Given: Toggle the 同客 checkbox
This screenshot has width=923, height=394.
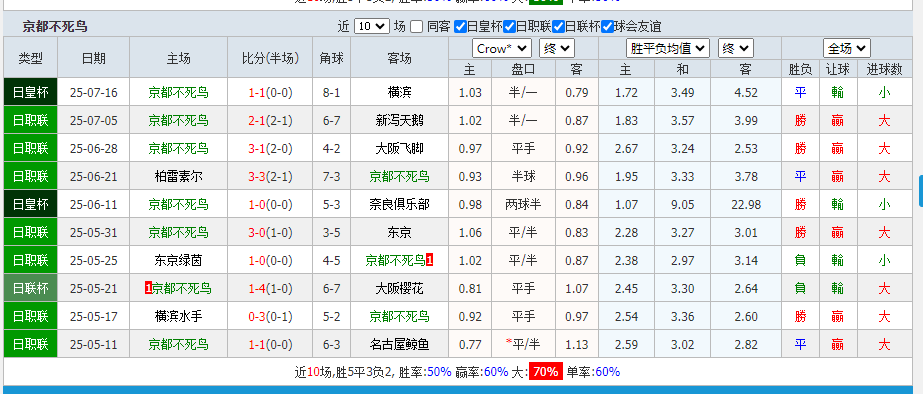Looking at the screenshot, I should coord(416,27).
